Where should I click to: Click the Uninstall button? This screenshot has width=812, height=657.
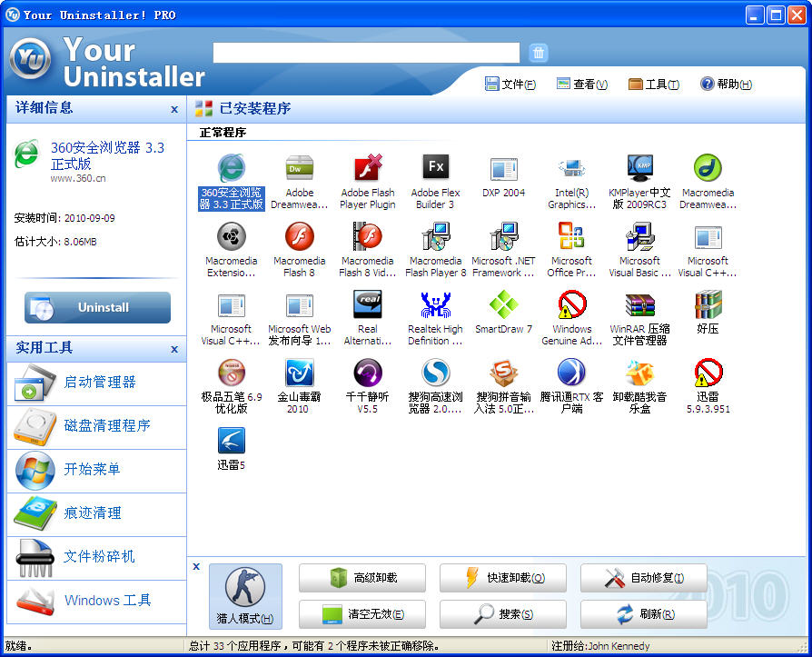click(97, 307)
